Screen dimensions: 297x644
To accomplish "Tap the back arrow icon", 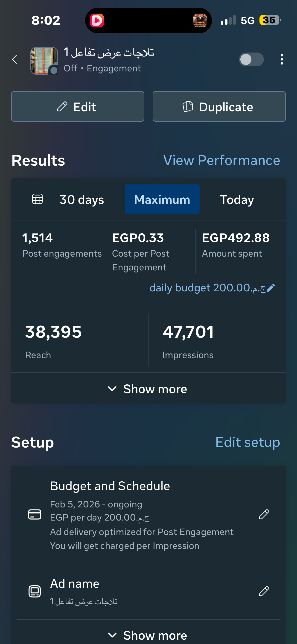I will pos(15,59).
